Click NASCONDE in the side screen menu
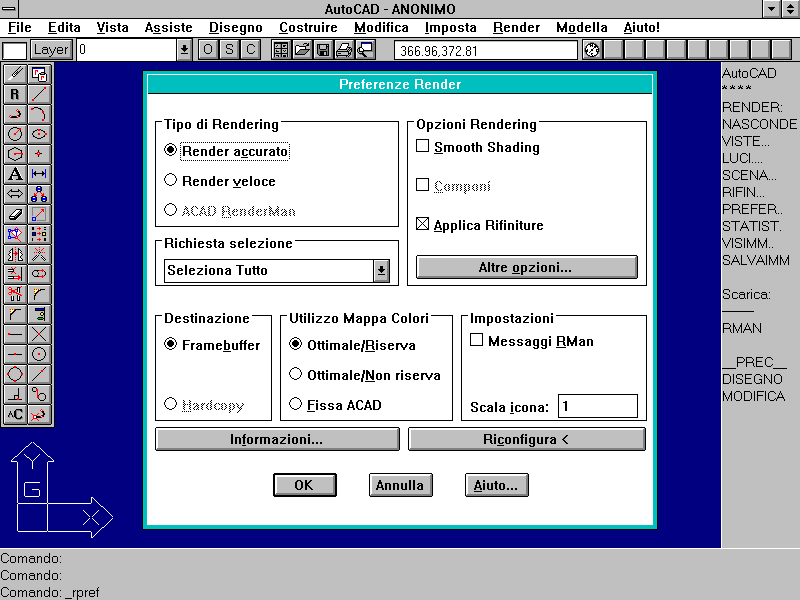800x600 pixels. pos(759,124)
